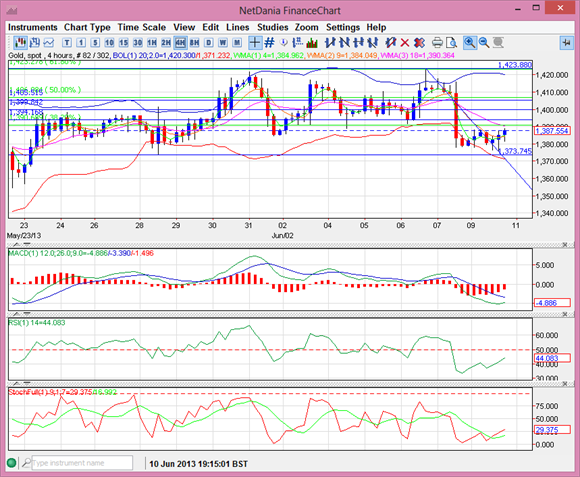This screenshot has height=477, width=580.
Task: Select the falling trend line drawing tool
Action: pyautogui.click(x=344, y=43)
